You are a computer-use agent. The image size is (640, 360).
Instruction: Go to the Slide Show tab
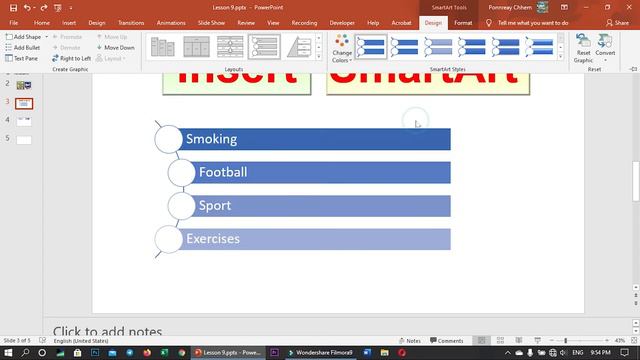211,23
